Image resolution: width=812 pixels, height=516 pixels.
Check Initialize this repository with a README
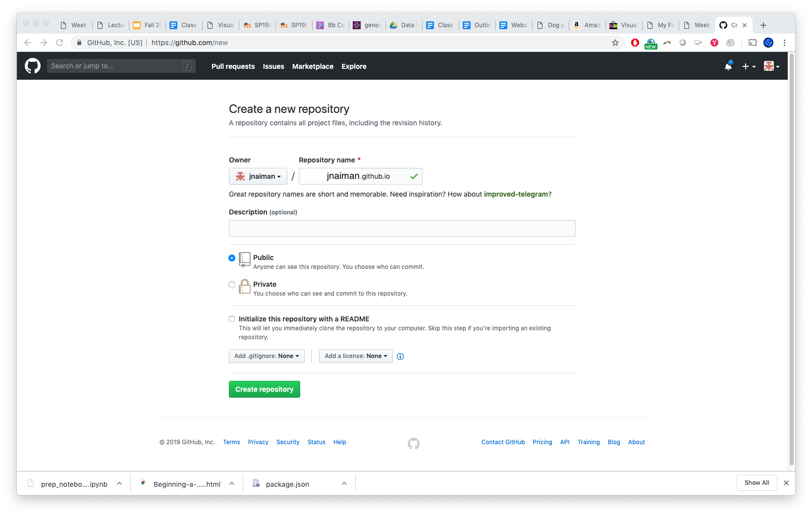[232, 319]
